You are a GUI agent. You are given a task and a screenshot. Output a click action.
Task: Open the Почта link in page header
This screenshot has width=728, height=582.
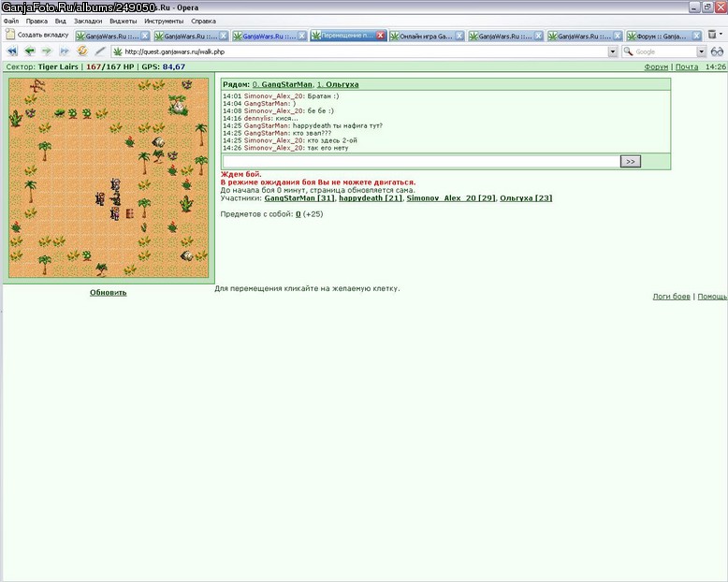coord(687,66)
